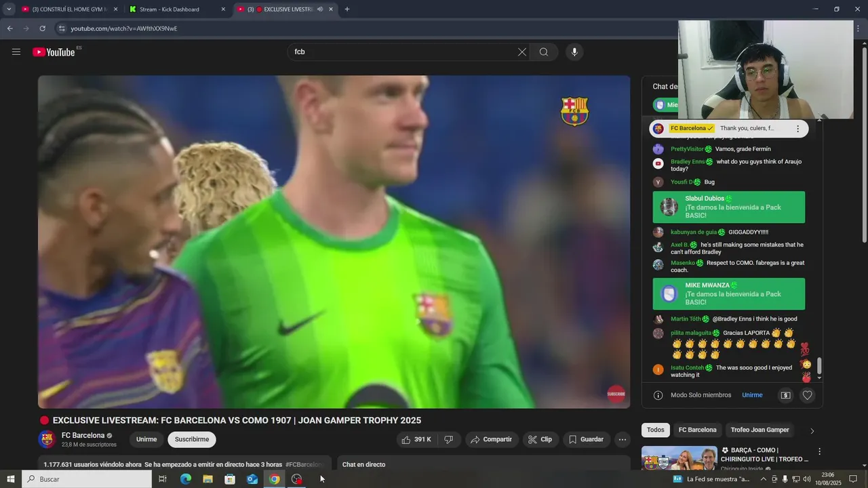The image size is (868, 488).
Task: Like the livestream (391 K)
Action: [416, 440]
